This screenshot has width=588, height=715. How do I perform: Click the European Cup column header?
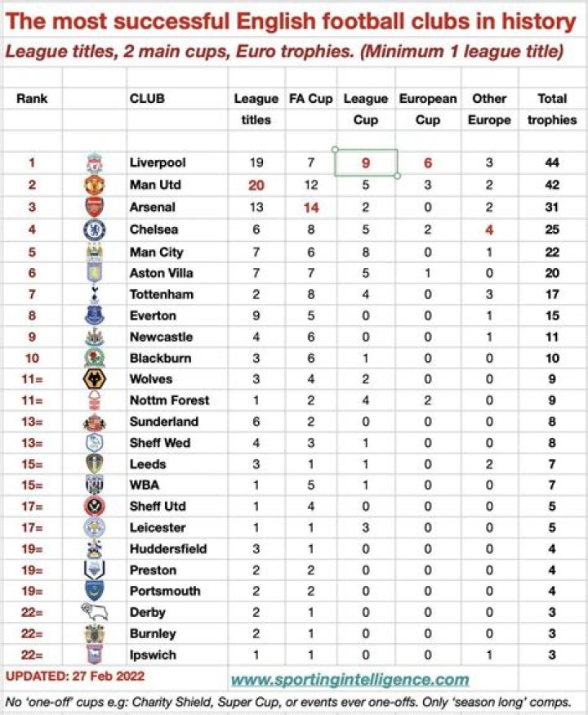(x=428, y=109)
